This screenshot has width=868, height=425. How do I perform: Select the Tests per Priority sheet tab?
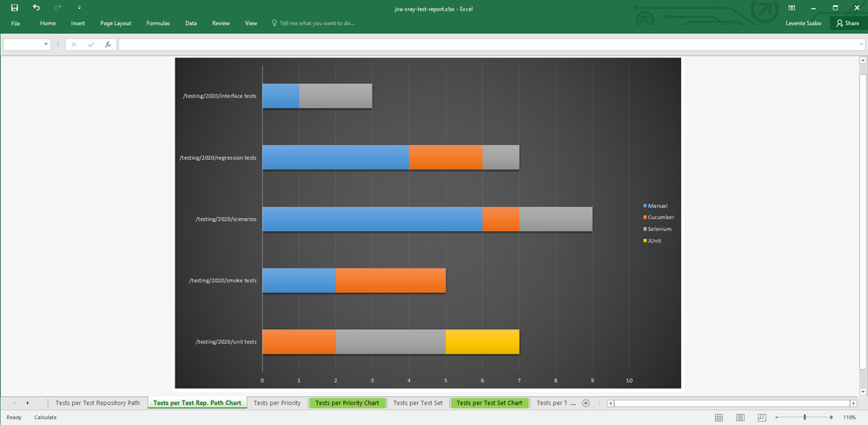277,403
